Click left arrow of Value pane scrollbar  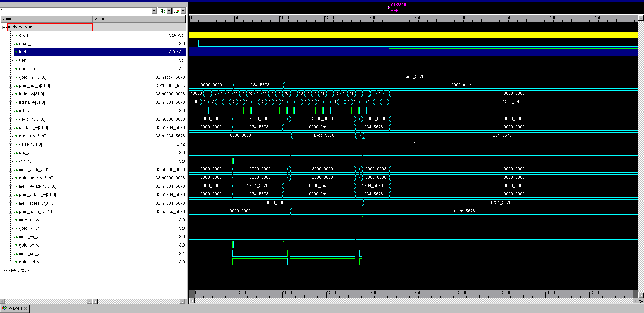click(95, 301)
